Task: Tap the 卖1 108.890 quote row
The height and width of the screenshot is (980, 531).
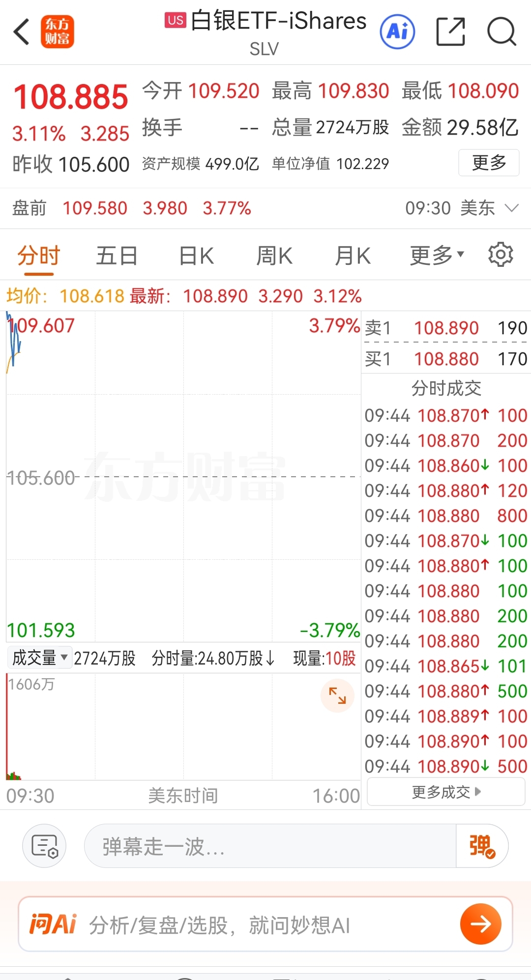Action: (x=446, y=328)
